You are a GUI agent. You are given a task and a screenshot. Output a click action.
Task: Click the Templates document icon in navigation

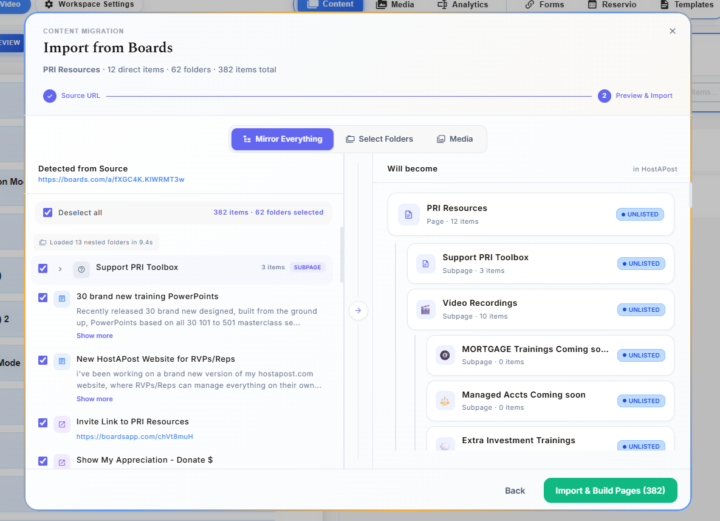(664, 5)
